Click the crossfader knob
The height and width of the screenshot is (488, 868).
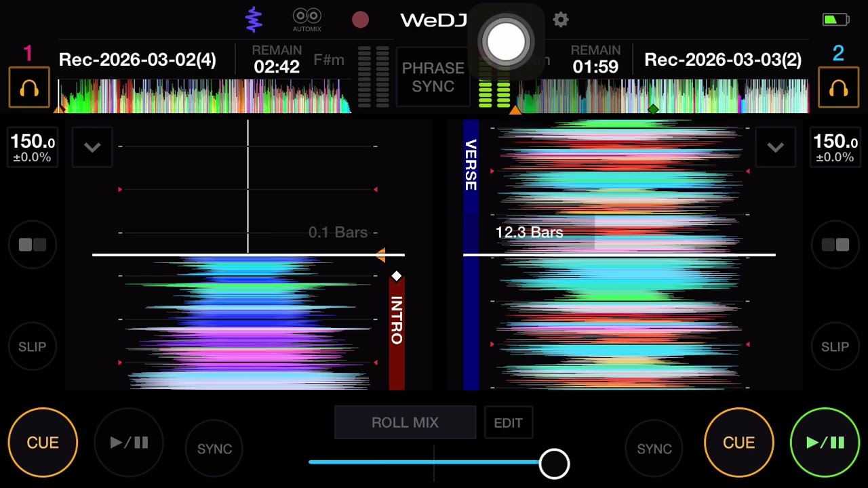[554, 464]
